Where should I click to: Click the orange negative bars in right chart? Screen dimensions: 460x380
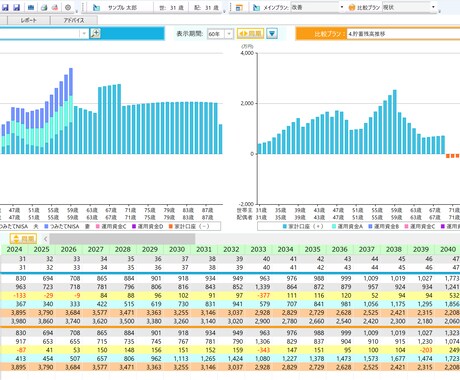pos(453,156)
